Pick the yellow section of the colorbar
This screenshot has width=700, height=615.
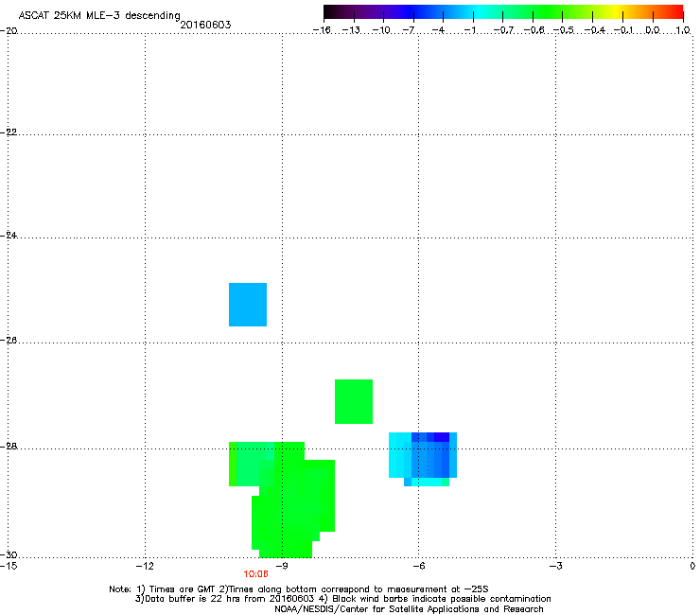pyautogui.click(x=616, y=11)
